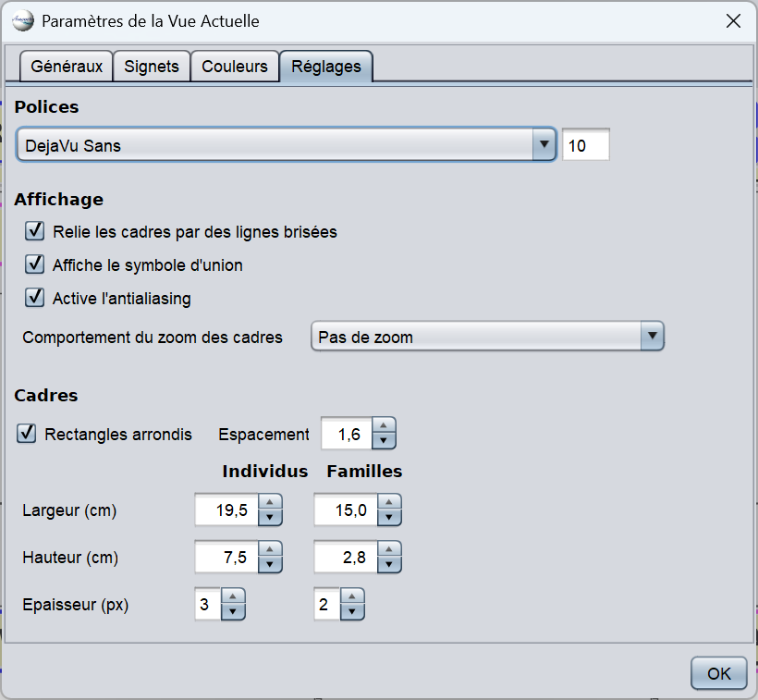
Task: Click the font size field
Action: [x=586, y=145]
